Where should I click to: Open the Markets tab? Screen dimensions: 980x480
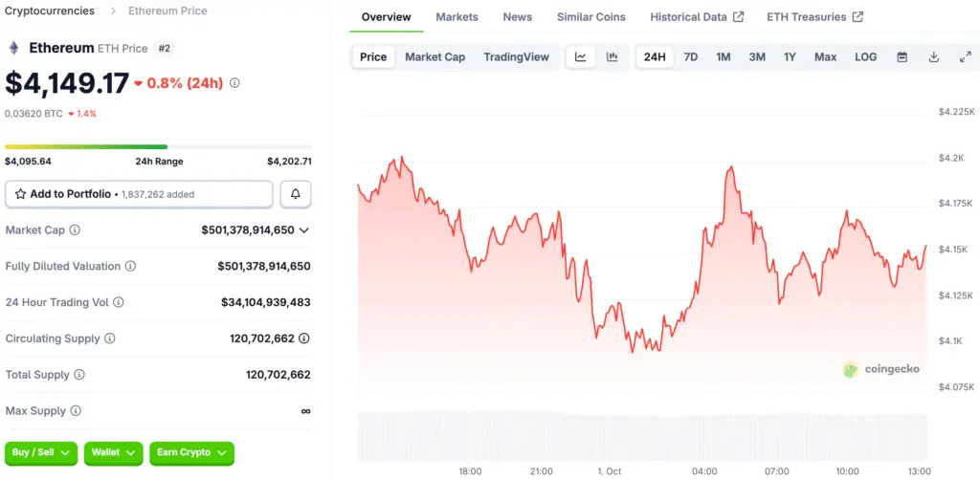tap(457, 17)
